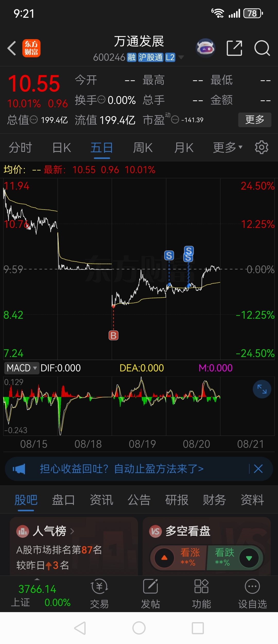Tap DIF:0.000 indicator value
Viewport: 278px width, 644px height.
pyautogui.click(x=61, y=368)
